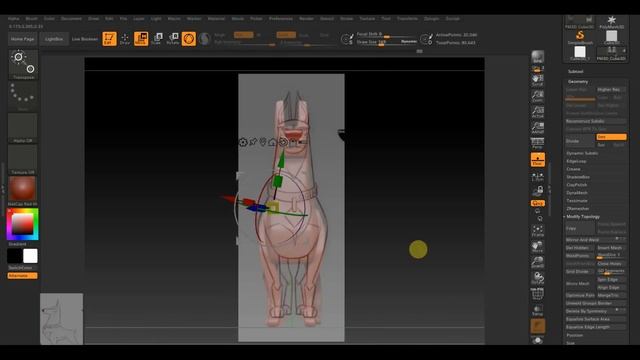Open the Home Page button
The width and height of the screenshot is (640, 360).
tap(22, 39)
